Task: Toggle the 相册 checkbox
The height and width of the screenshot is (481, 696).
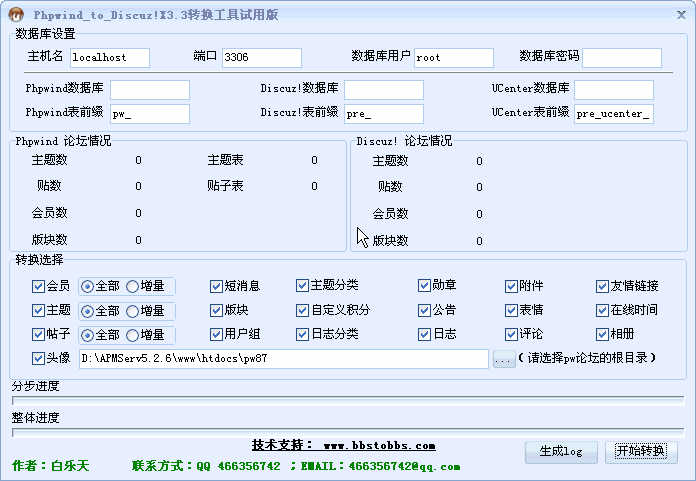Action: pyautogui.click(x=602, y=334)
